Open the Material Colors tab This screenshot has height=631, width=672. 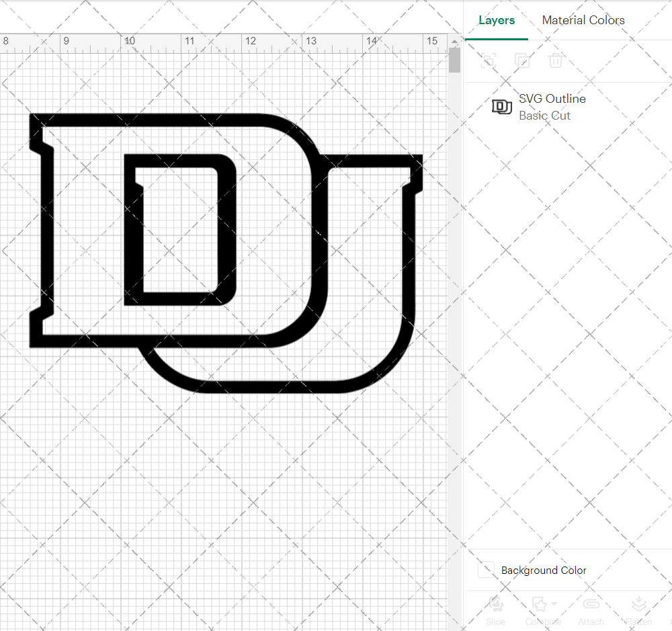click(583, 20)
